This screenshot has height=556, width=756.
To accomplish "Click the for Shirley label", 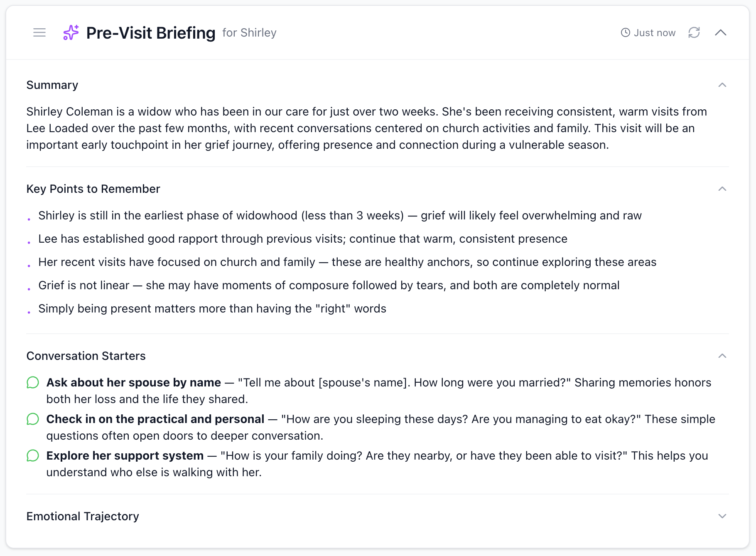I will [249, 33].
